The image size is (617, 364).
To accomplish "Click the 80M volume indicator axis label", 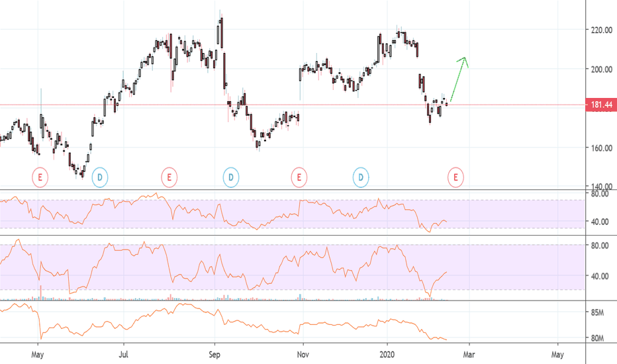I will point(597,338).
